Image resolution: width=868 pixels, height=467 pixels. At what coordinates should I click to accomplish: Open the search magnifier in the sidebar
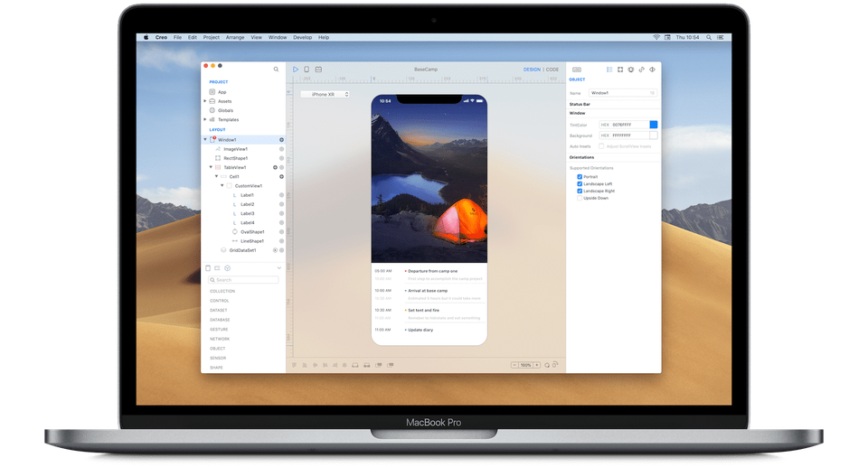[277, 69]
